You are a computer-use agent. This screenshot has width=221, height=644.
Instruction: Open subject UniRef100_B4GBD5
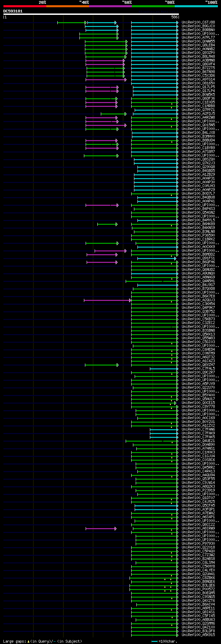point(198,171)
